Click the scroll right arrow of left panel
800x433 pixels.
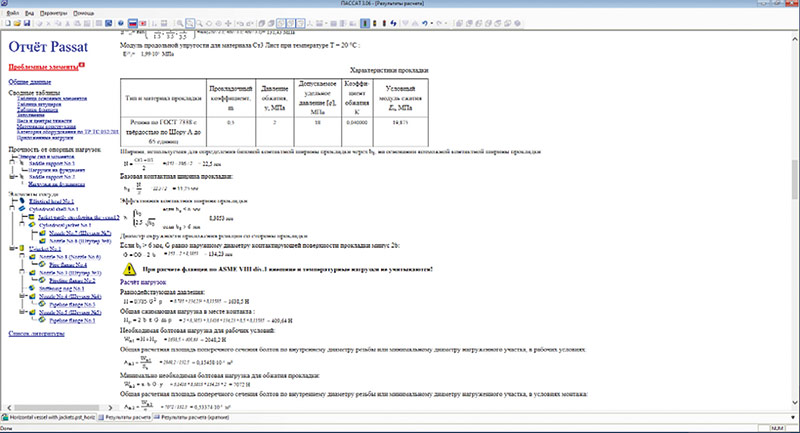(x=110, y=407)
